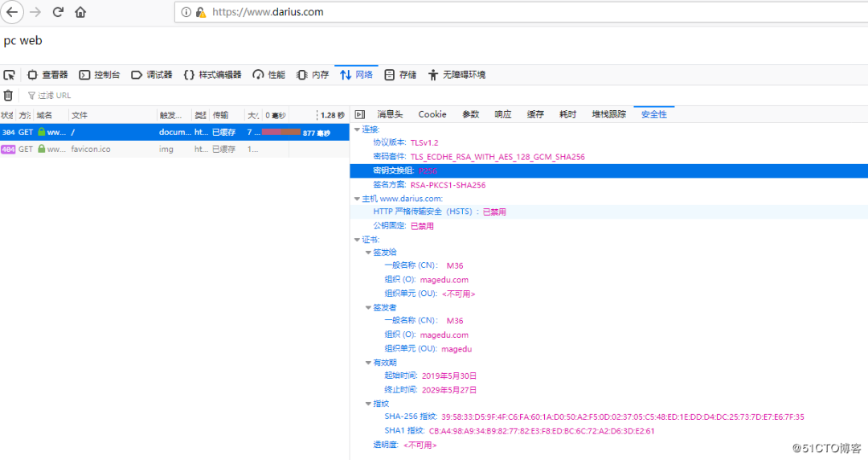Viewport: 868px width, 460px height.
Task: Switch to 缓存 cache tab
Action: [535, 115]
